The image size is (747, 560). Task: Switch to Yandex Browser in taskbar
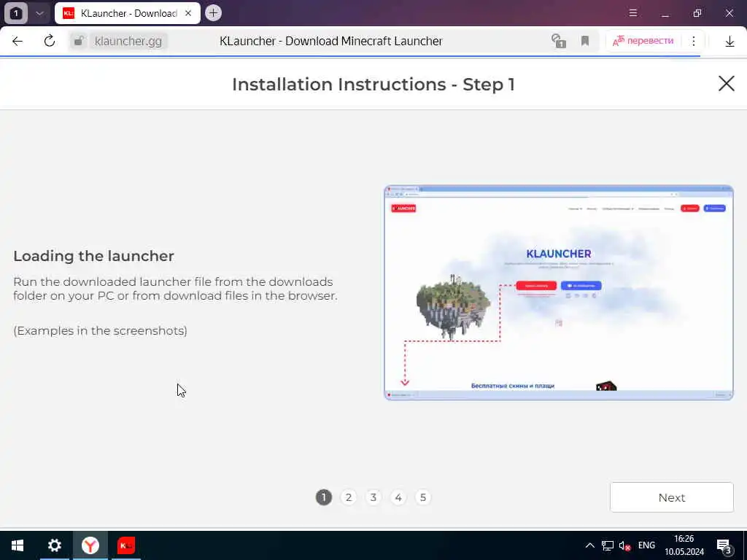tap(90, 545)
